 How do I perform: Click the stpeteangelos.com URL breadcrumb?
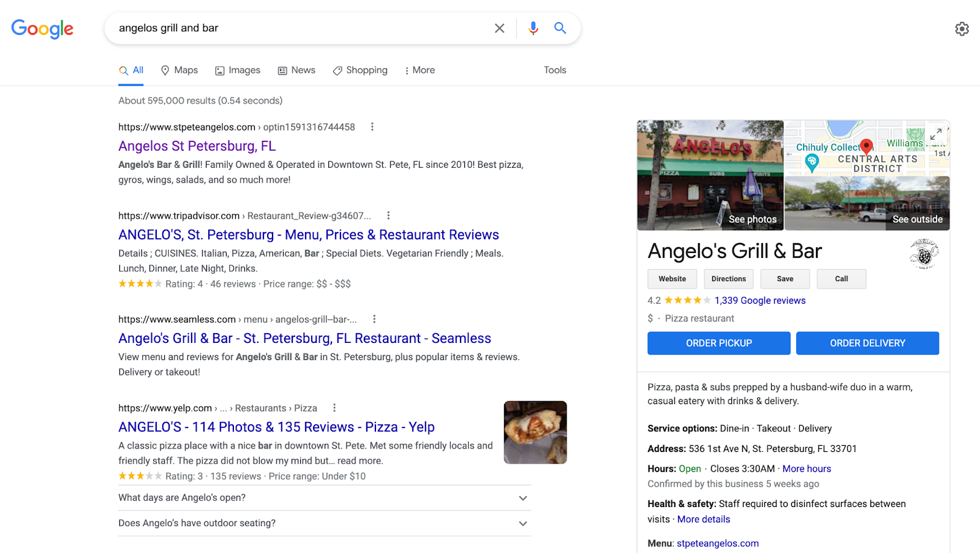tap(236, 127)
